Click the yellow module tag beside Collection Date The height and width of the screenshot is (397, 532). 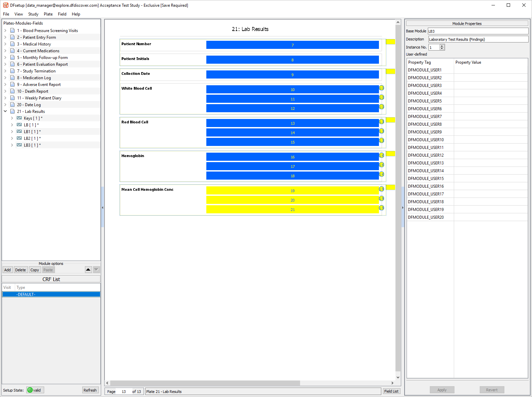(390, 71)
